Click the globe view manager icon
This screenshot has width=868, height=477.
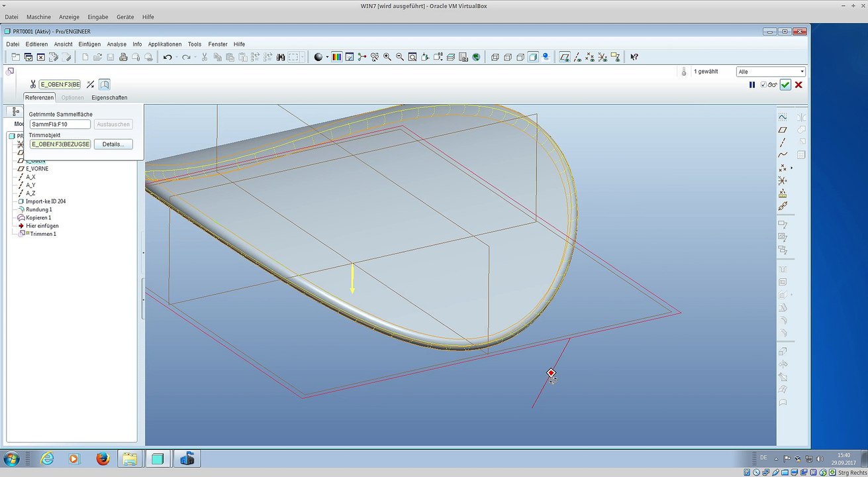click(x=476, y=57)
